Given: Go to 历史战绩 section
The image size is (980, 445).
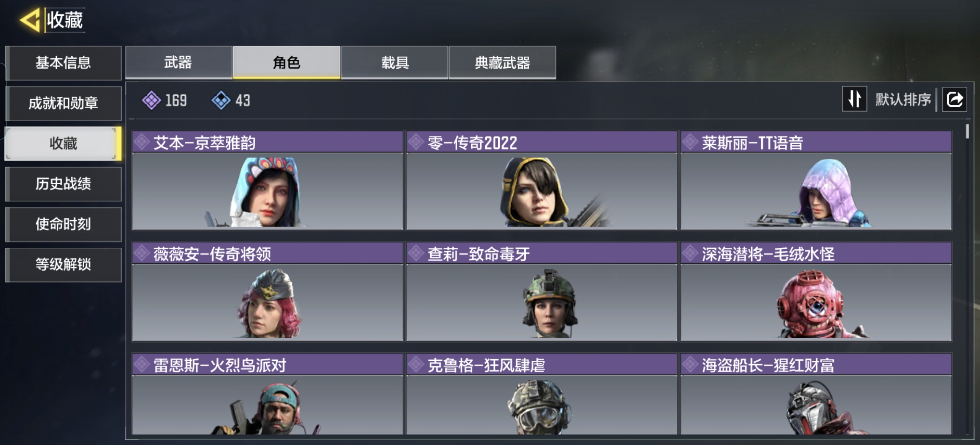Looking at the screenshot, I should 63,184.
